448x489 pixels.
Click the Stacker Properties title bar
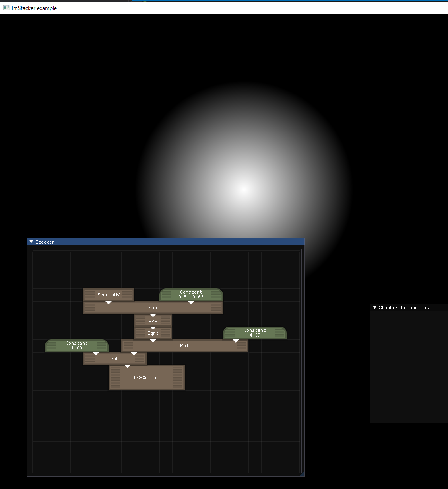coord(403,307)
